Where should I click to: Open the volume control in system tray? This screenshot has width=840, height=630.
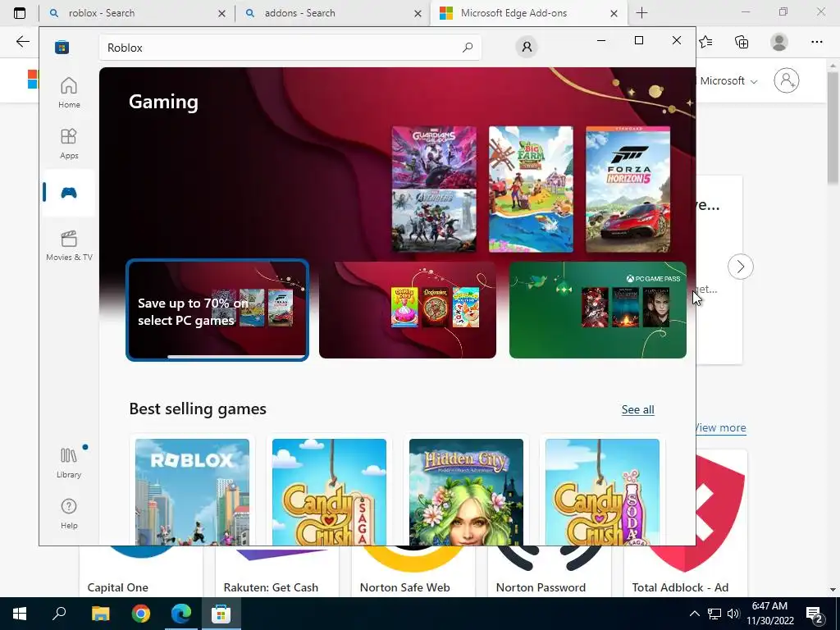733,614
